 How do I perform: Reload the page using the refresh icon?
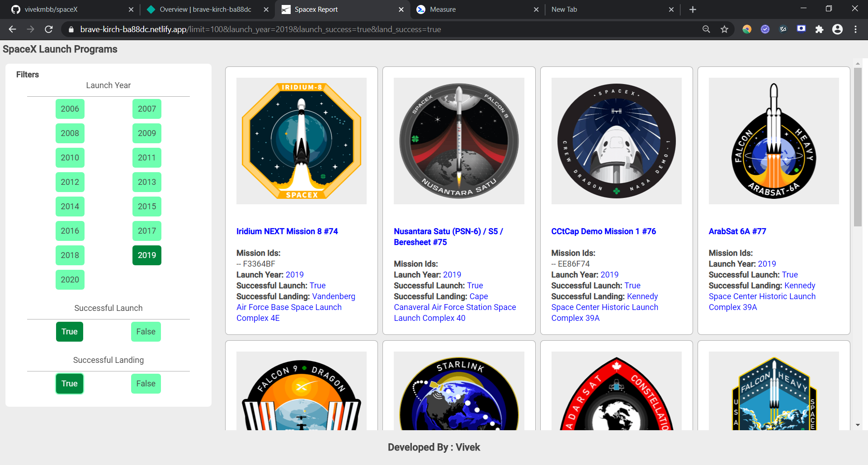[49, 29]
